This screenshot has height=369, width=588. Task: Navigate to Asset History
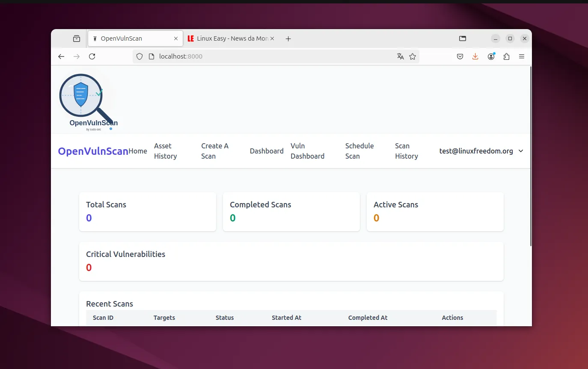tap(165, 151)
